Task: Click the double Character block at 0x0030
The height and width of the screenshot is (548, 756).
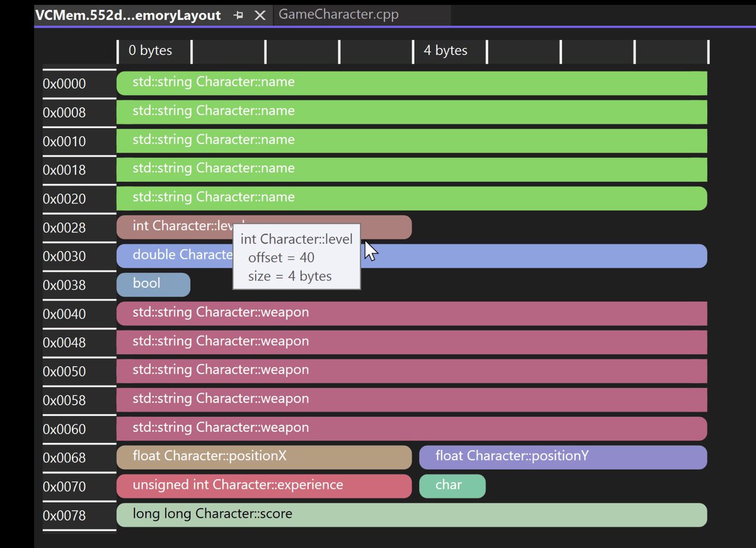Action: [x=412, y=256]
